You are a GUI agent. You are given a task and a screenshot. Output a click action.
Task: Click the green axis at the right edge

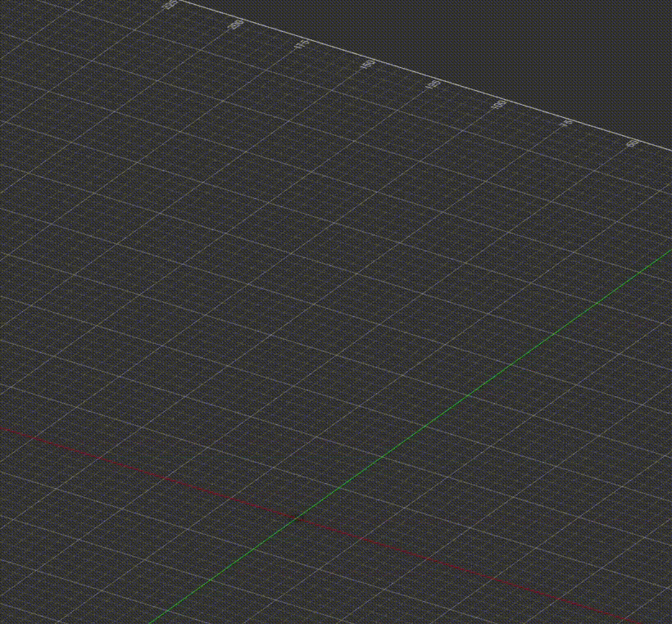click(x=665, y=254)
